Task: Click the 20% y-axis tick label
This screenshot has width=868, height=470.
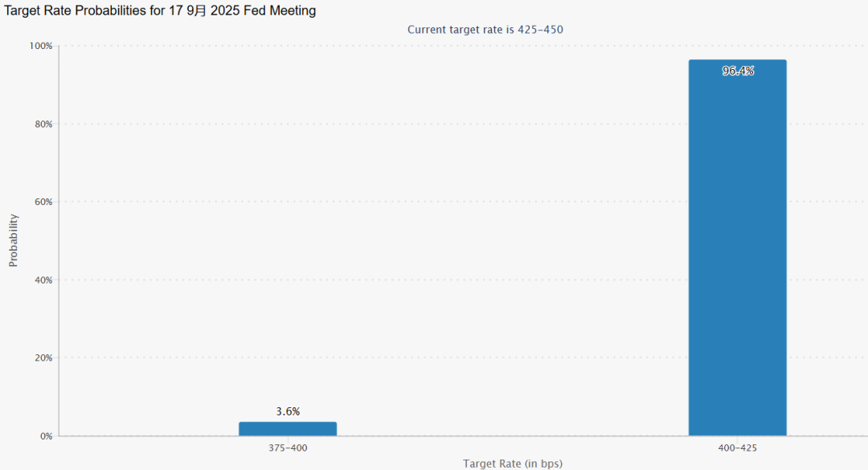Action: coord(42,358)
